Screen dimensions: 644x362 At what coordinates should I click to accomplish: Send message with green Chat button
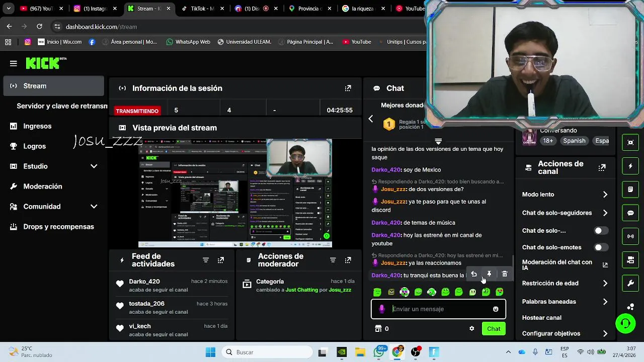coord(494,329)
